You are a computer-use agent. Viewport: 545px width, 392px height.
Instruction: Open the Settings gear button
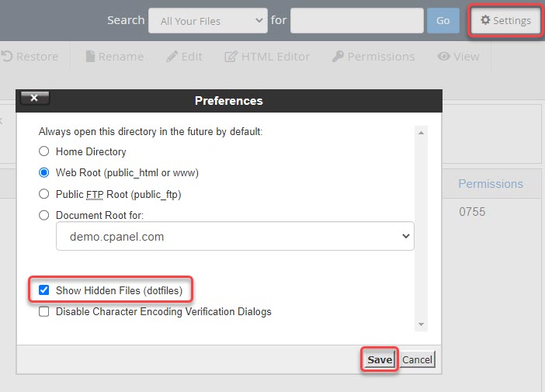[505, 21]
